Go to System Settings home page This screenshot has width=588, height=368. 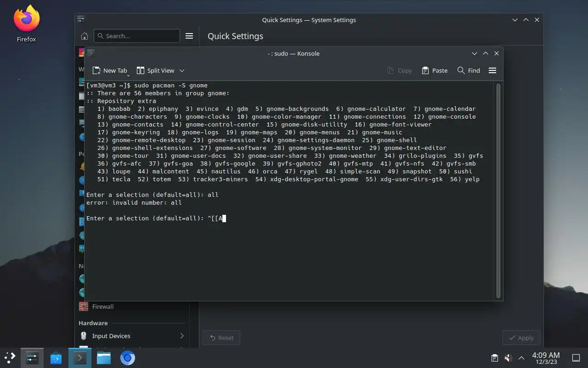[x=84, y=36]
